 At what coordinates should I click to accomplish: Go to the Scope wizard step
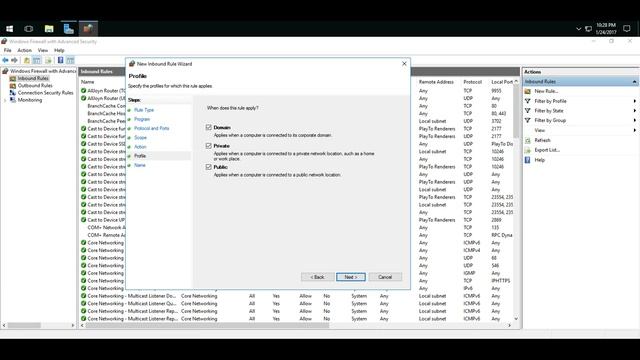pos(140,138)
